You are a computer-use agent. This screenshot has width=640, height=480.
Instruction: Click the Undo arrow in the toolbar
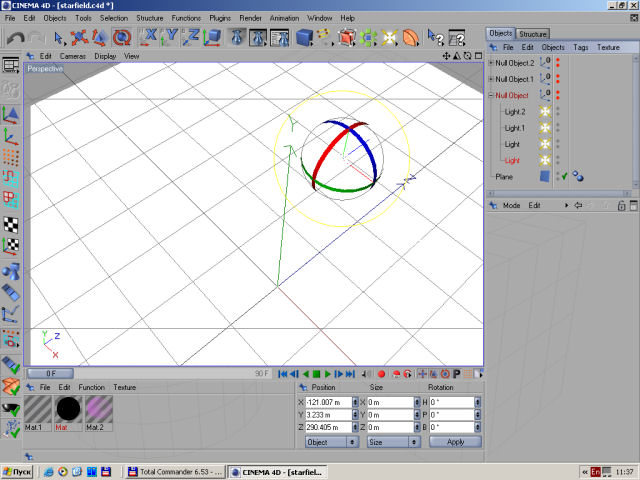click(x=14, y=38)
